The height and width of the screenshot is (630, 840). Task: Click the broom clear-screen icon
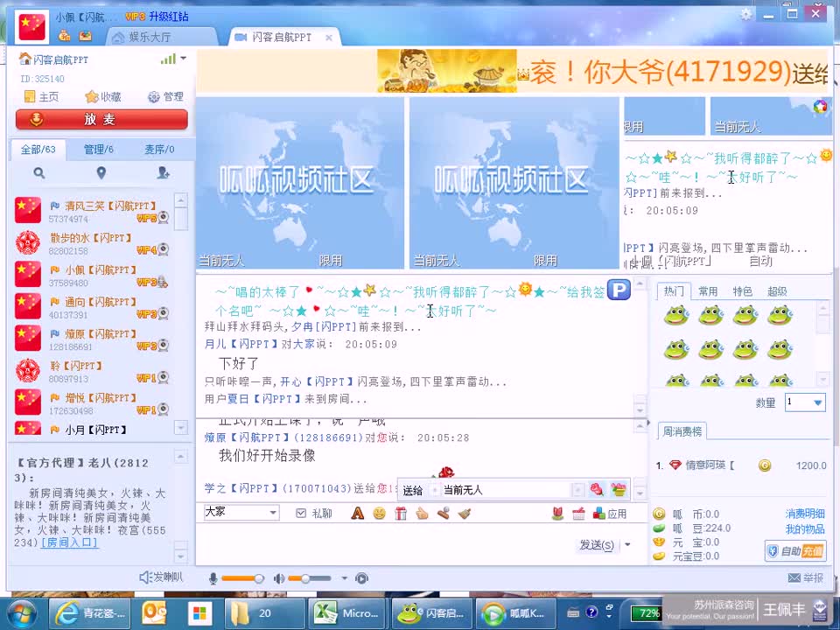464,514
